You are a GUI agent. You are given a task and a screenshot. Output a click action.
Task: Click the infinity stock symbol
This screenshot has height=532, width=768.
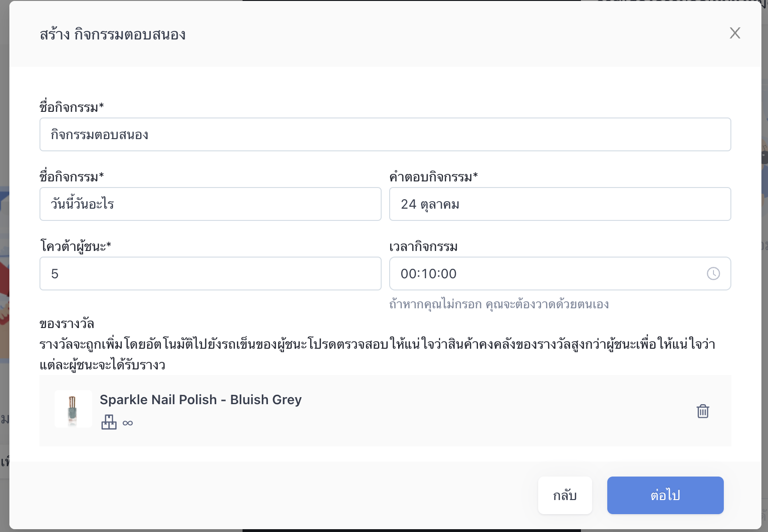tap(128, 423)
